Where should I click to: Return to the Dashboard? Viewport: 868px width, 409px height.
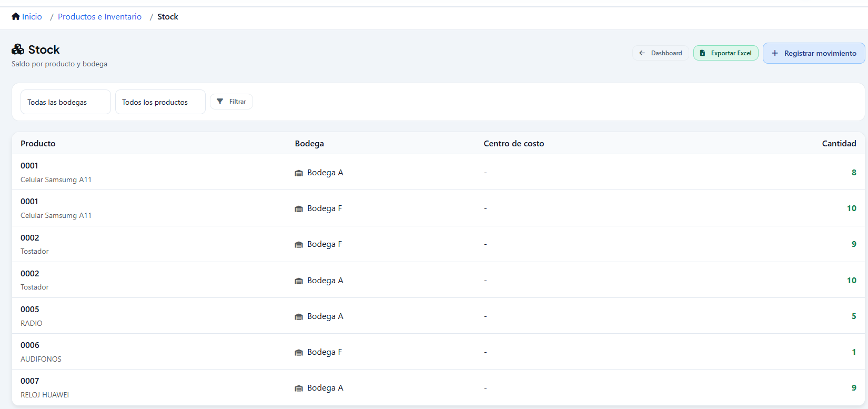click(660, 53)
